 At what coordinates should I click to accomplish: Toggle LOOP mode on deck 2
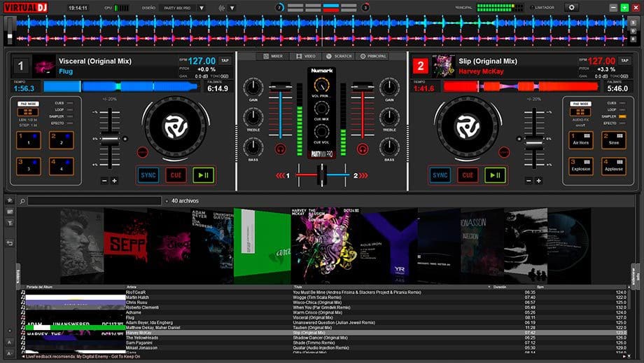pos(616,110)
